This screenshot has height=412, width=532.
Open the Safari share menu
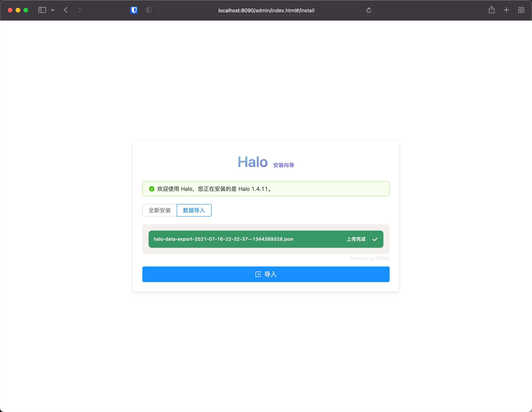click(x=492, y=10)
